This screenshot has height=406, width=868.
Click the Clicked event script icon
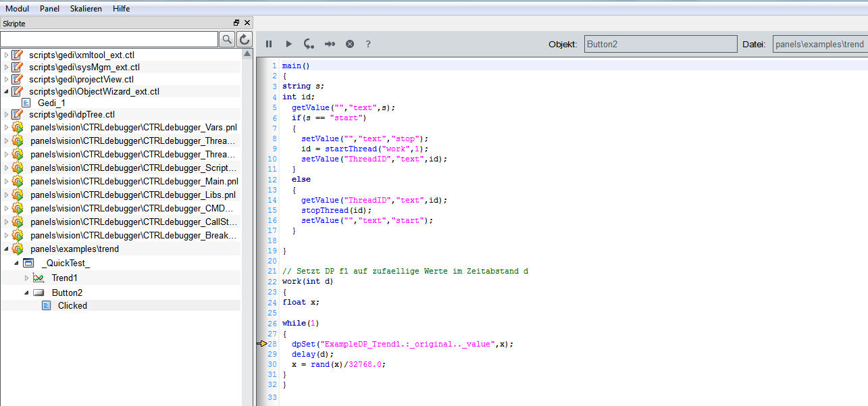point(46,305)
